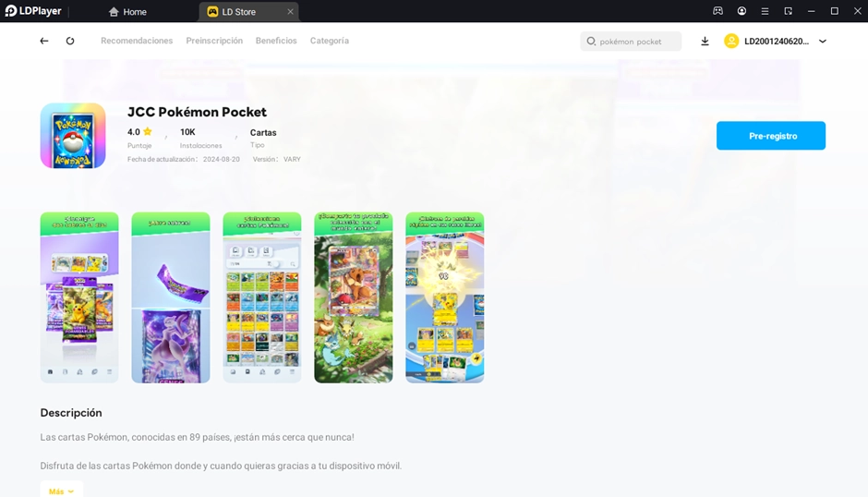This screenshot has width=868, height=497.
Task: Click the account name LD2001240620
Action: tap(776, 41)
